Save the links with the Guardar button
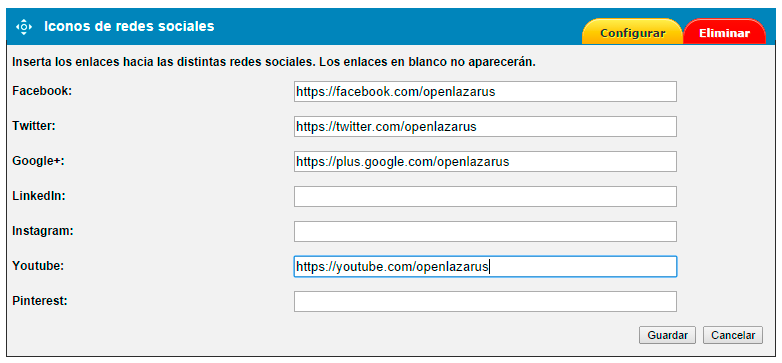The height and width of the screenshot is (363, 782). click(x=667, y=335)
